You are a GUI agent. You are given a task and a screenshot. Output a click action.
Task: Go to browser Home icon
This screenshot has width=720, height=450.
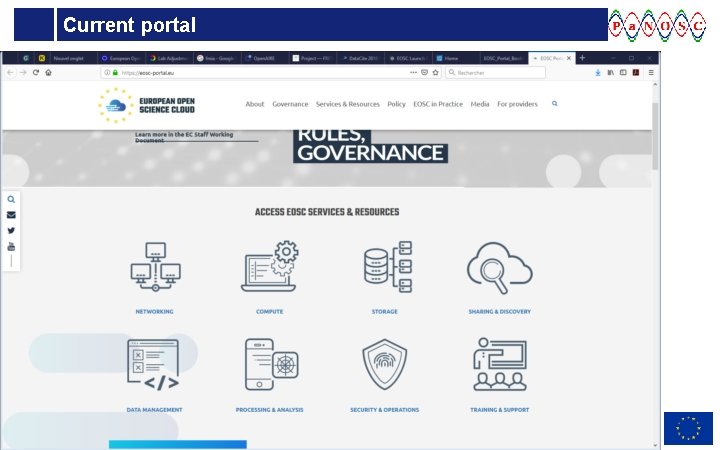click(48, 73)
